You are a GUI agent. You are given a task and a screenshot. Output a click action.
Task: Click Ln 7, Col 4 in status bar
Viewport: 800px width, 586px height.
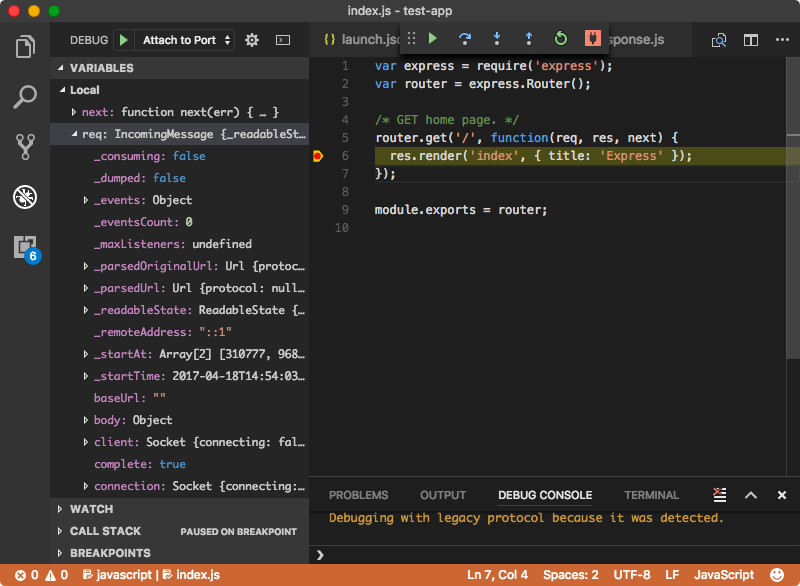[x=497, y=575]
